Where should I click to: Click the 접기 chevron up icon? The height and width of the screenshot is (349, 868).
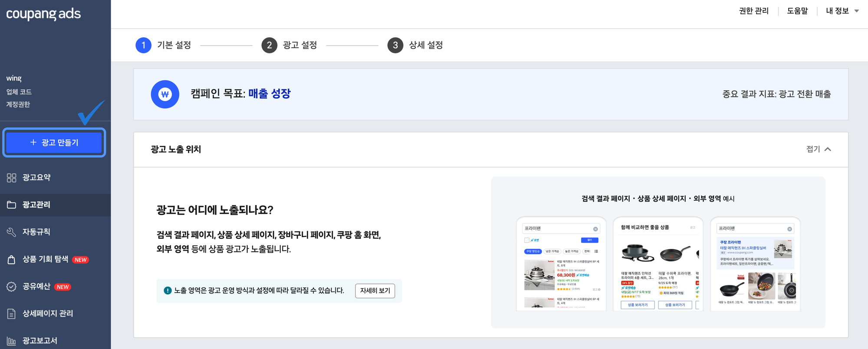point(828,149)
